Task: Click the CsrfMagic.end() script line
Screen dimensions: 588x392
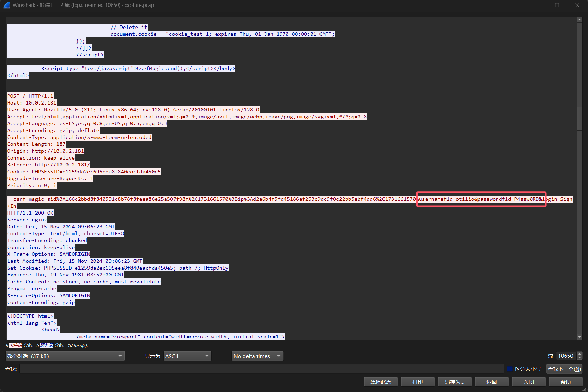Action: coord(138,68)
